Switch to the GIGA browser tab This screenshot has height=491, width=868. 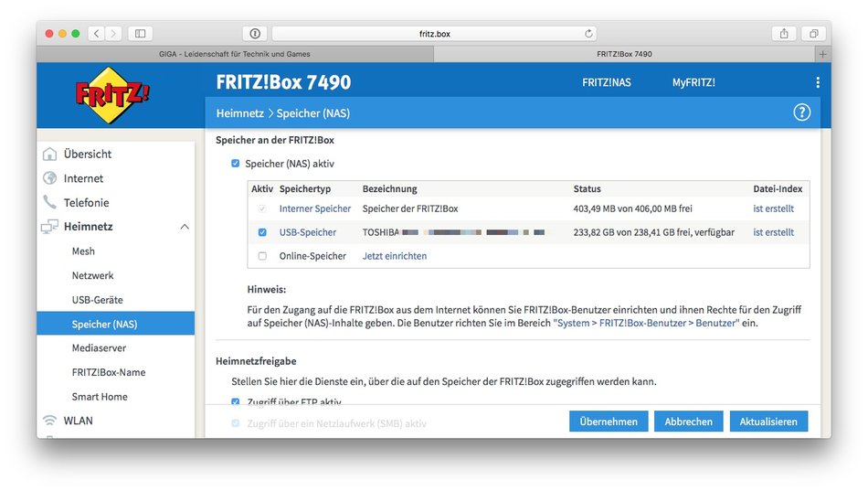pos(235,54)
